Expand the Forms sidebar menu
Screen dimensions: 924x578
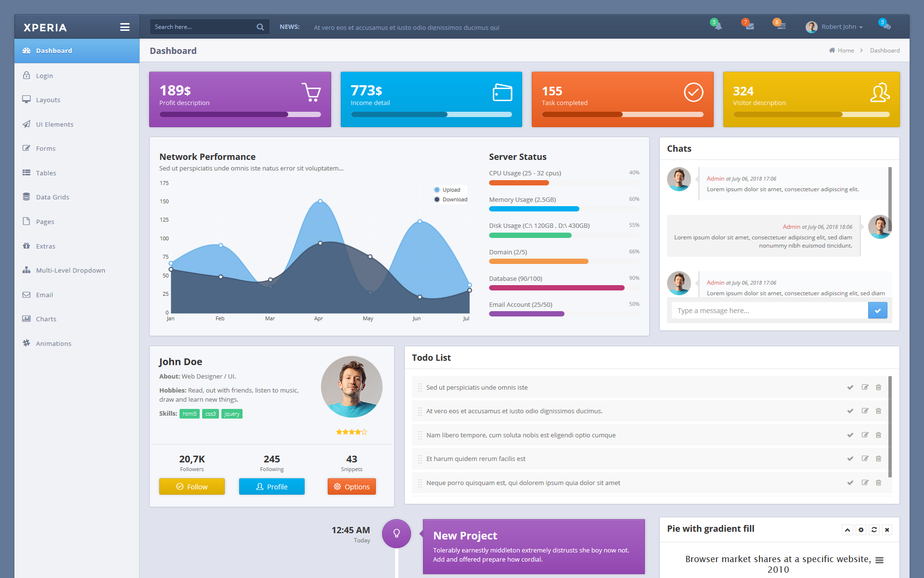tap(77, 148)
